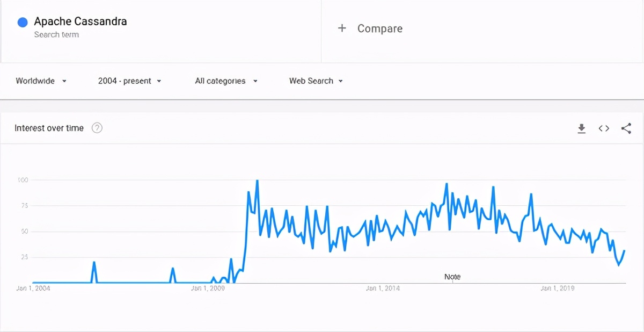Open the All categories dropdown
This screenshot has height=332, width=644.
tap(226, 81)
